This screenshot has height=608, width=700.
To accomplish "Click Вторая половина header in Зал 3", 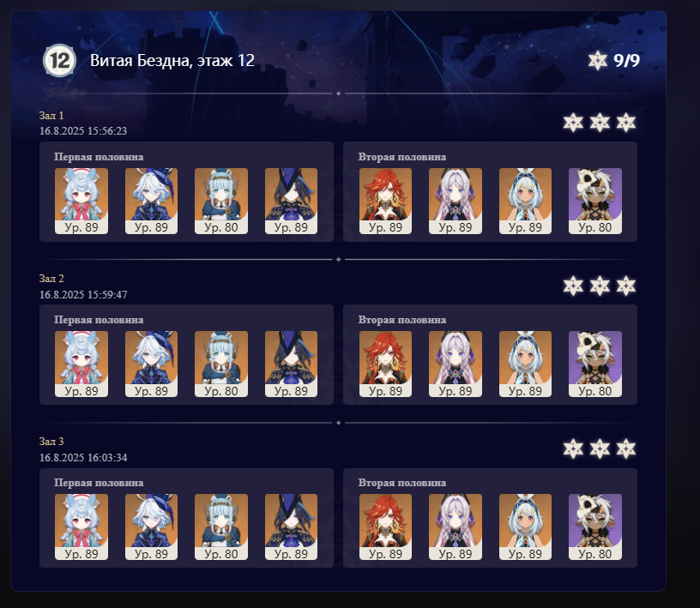I will 402,483.
